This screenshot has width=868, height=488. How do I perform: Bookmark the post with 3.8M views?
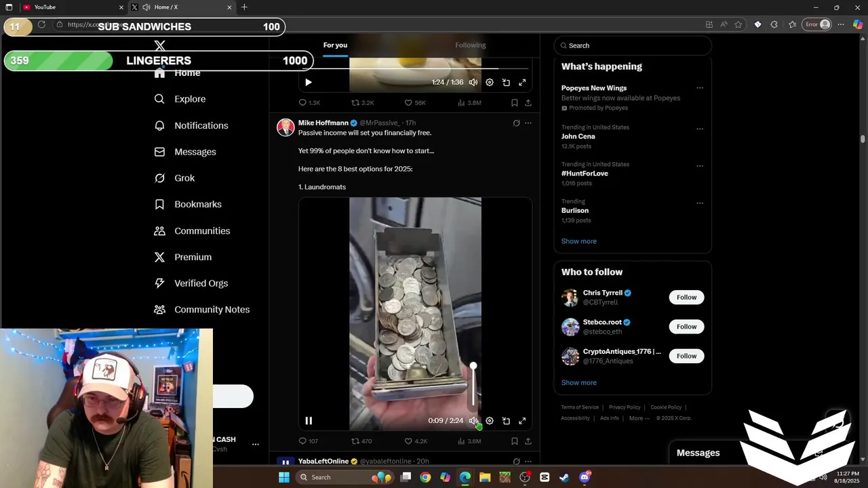(515, 103)
